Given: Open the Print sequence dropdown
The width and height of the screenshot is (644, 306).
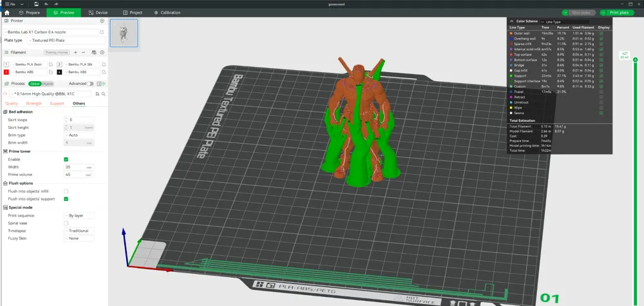Looking at the screenshot, I should coord(79,216).
